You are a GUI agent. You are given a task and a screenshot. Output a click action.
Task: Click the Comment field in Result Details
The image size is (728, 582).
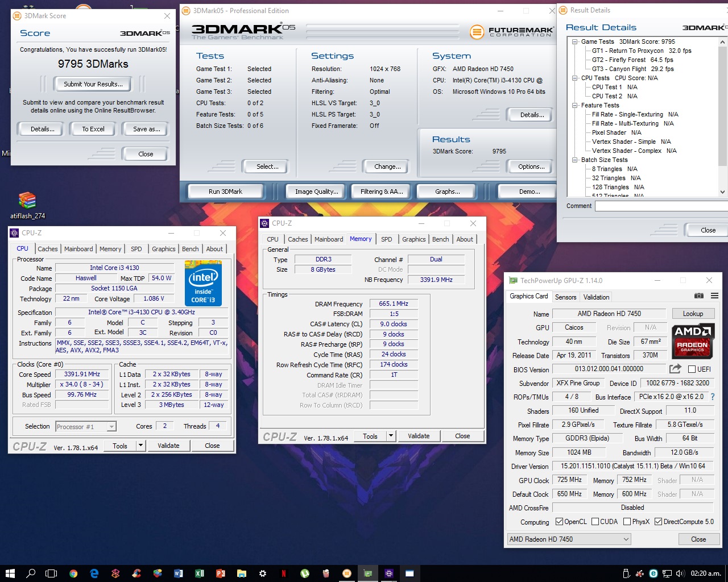[661, 206]
